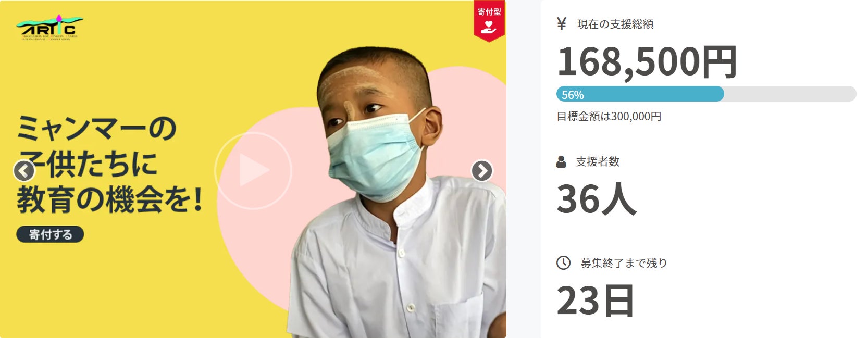The width and height of the screenshot is (868, 338).
Task: Click the 168,500円 total amount
Action: click(x=647, y=62)
